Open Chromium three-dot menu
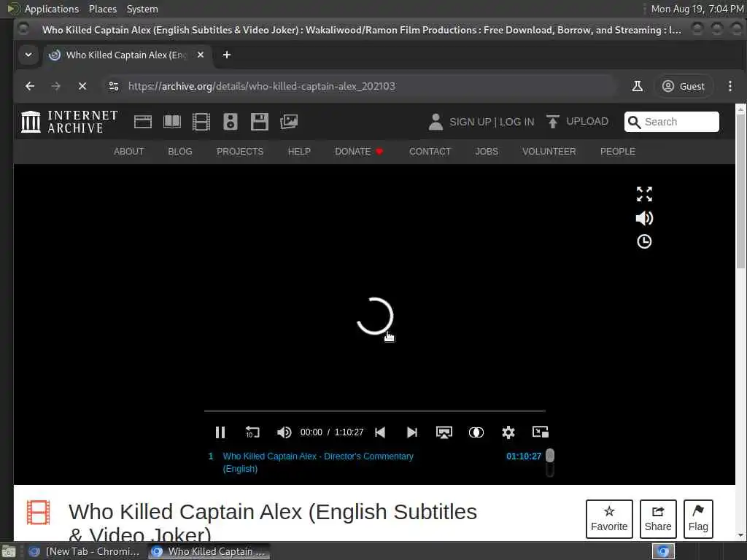This screenshot has height=560, width=747. [729, 86]
